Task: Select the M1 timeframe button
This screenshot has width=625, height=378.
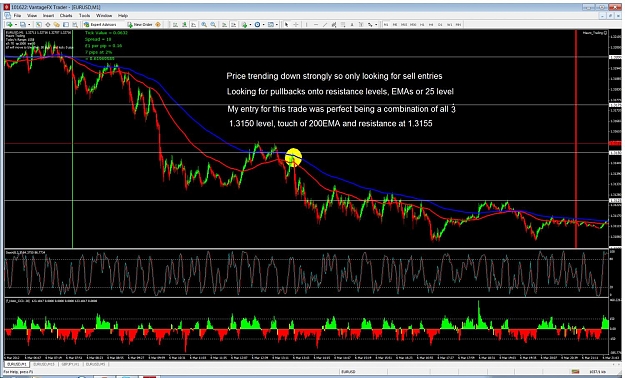Action: 386,25
